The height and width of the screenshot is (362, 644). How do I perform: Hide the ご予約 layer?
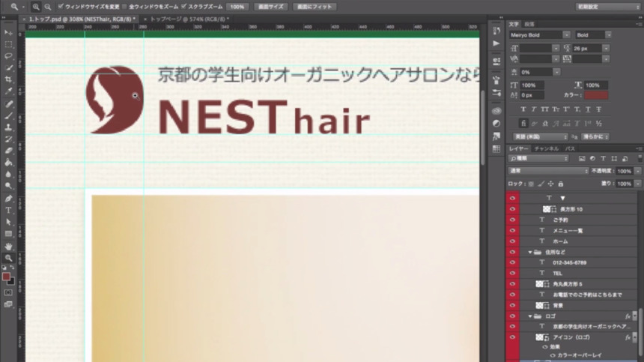coord(512,220)
